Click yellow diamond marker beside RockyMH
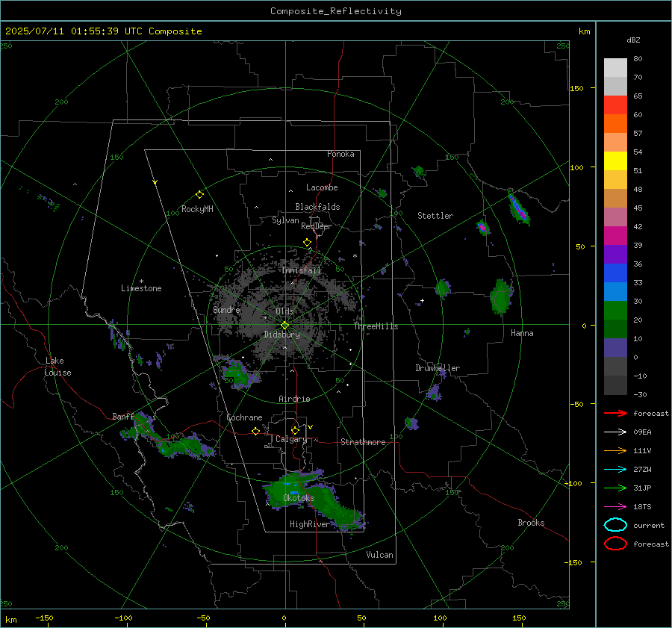672x628 pixels. (199, 195)
